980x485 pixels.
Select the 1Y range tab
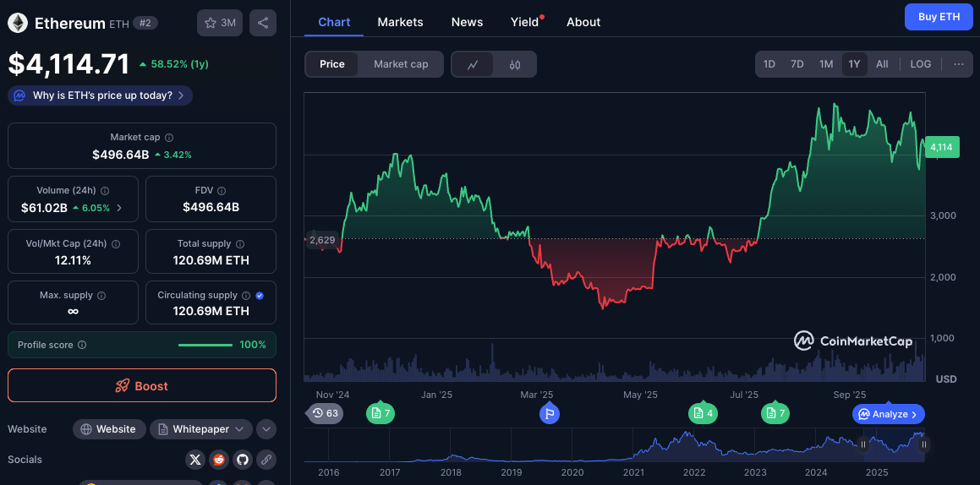pos(854,64)
